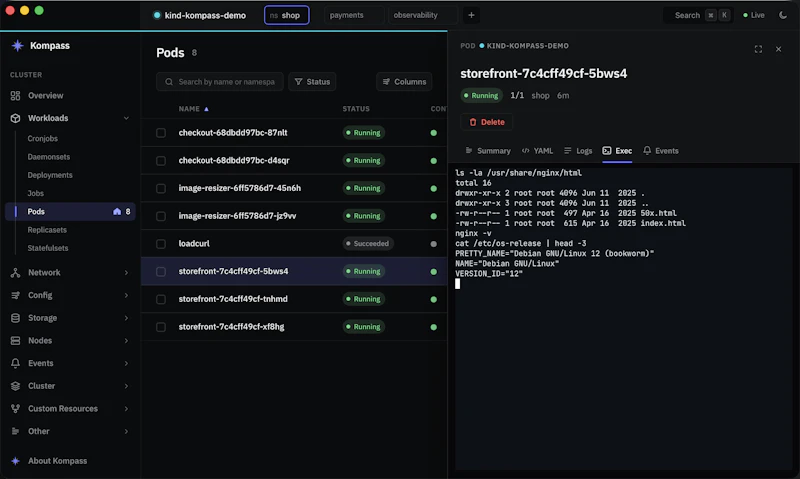Expand the Config section chevron
Viewport: 800px width, 479px height.
126,295
